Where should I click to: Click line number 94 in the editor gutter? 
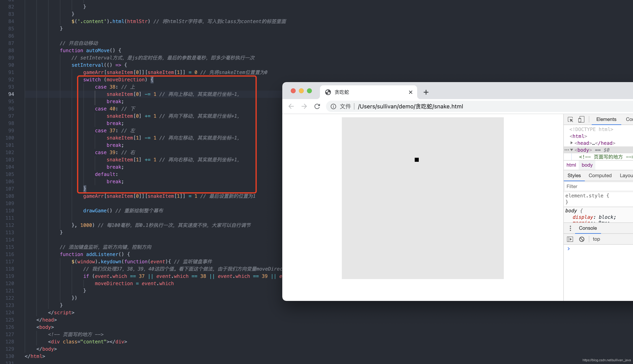click(x=11, y=94)
